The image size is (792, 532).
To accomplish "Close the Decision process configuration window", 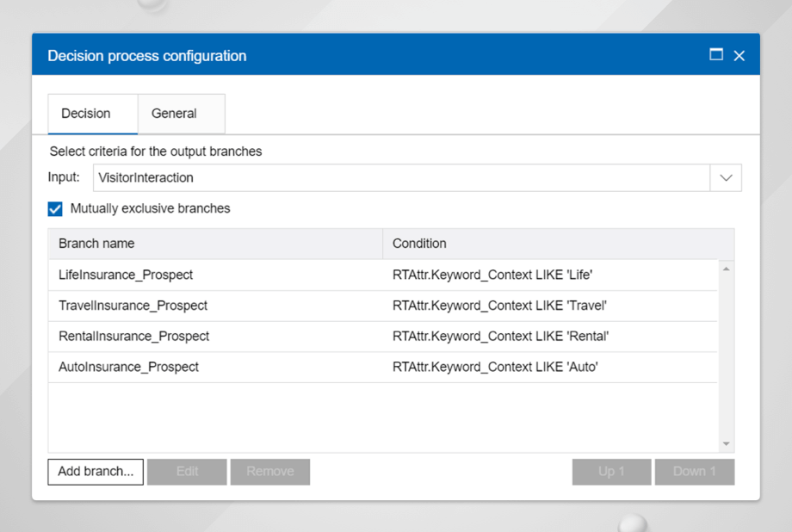I will click(739, 54).
